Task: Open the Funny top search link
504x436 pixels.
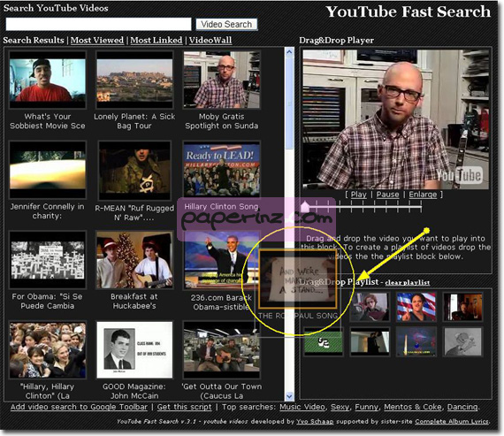Action: (x=366, y=407)
